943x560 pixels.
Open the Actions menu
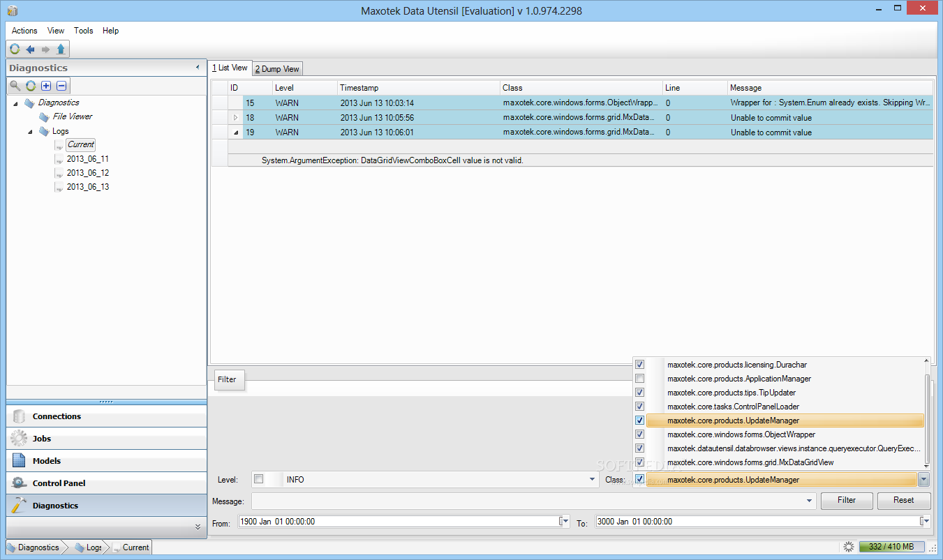(24, 31)
